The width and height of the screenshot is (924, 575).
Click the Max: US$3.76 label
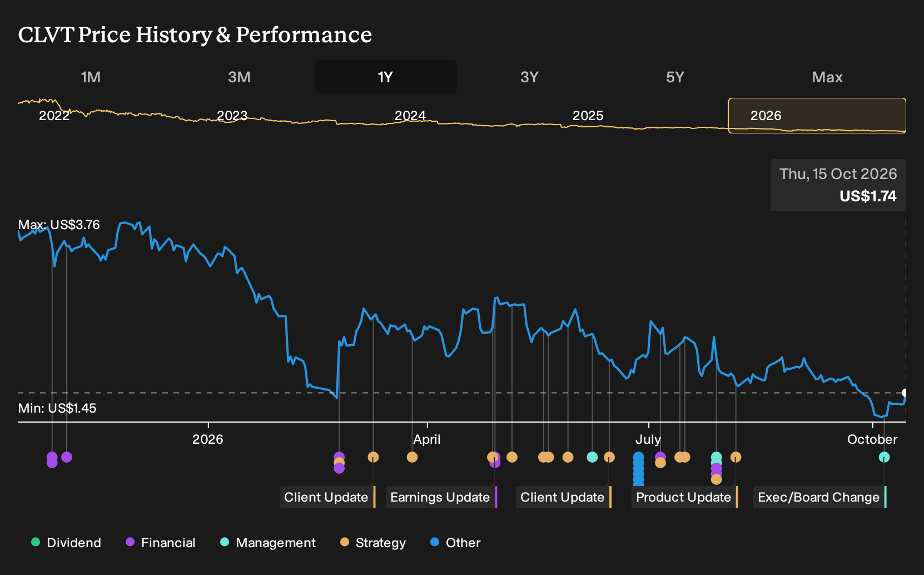click(59, 225)
